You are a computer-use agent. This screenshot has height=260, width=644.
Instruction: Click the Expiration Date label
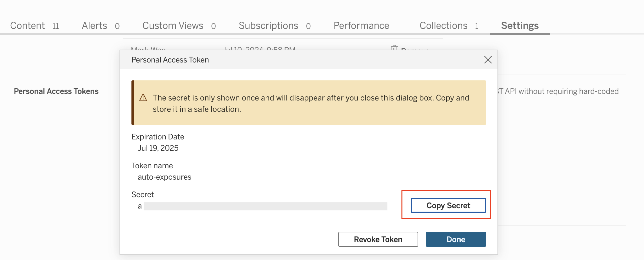(158, 137)
